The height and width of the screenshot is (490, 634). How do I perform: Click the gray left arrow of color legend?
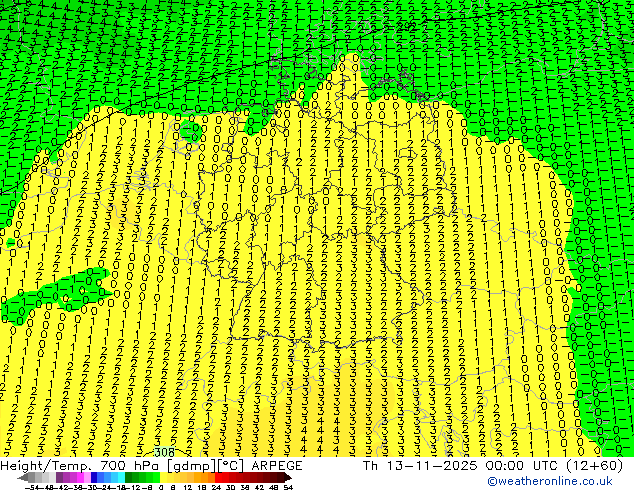(23, 477)
